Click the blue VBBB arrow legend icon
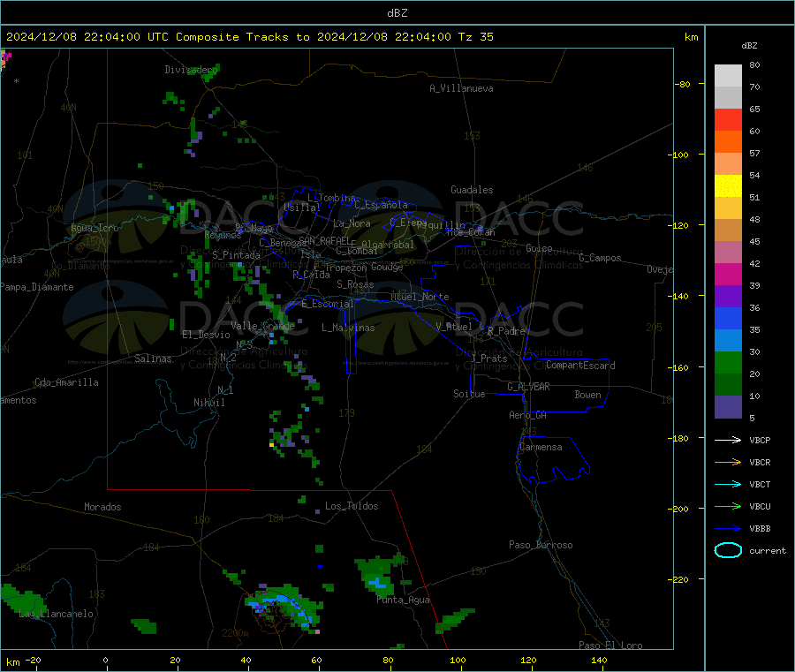The image size is (795, 672). click(x=728, y=529)
